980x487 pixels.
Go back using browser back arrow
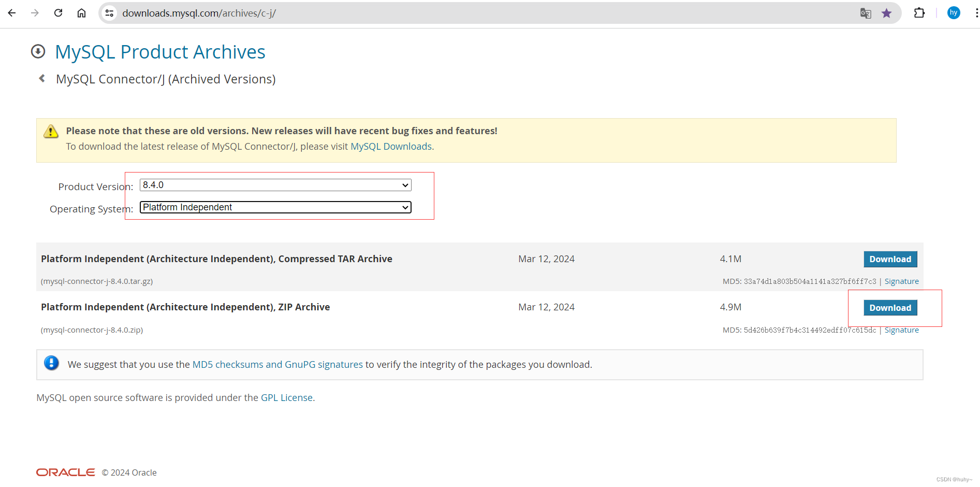point(12,13)
